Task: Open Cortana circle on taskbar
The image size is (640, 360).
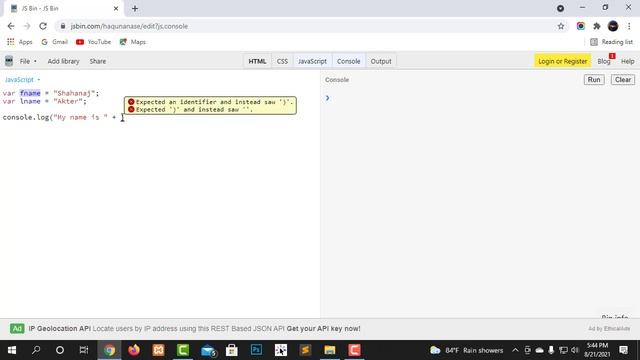Action: (x=60, y=350)
